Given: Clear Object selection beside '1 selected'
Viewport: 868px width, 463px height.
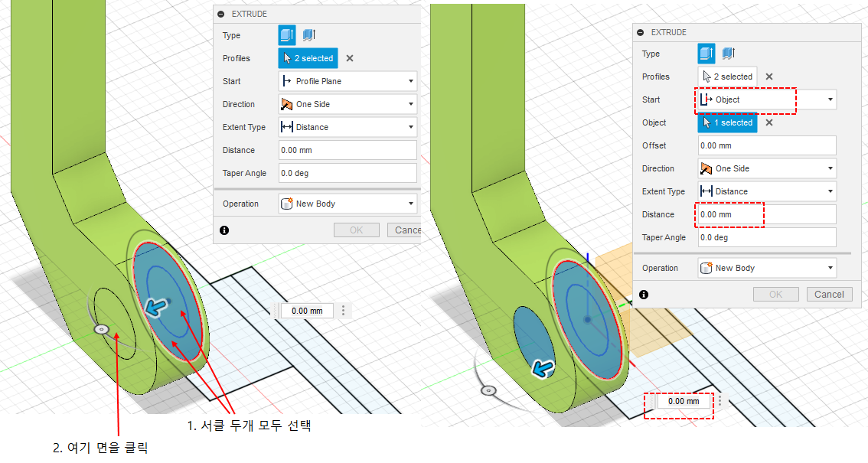Looking at the screenshot, I should click(x=769, y=122).
